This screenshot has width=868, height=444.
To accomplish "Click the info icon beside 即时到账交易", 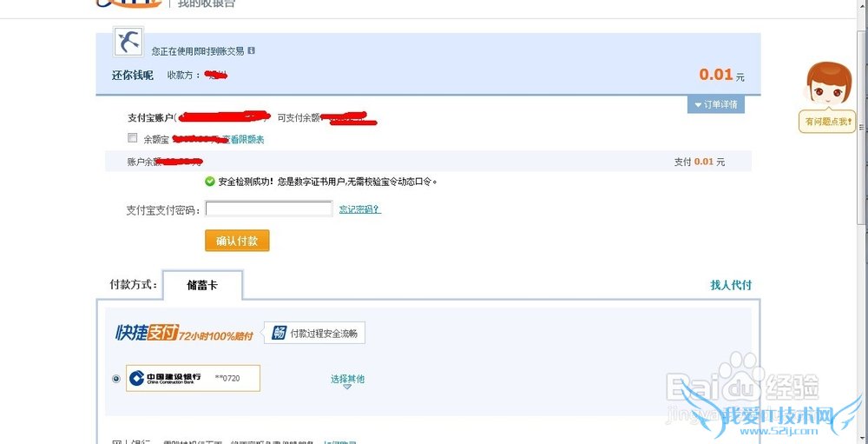I will (x=252, y=50).
